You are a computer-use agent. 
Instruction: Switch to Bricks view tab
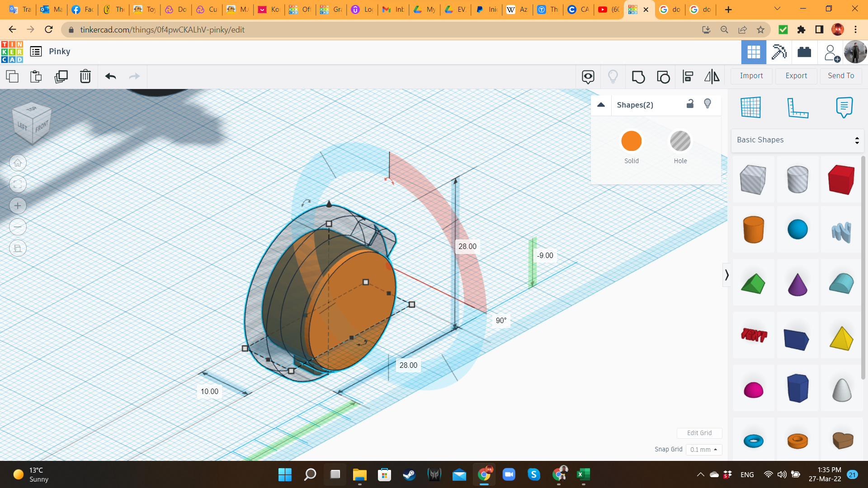coord(804,52)
